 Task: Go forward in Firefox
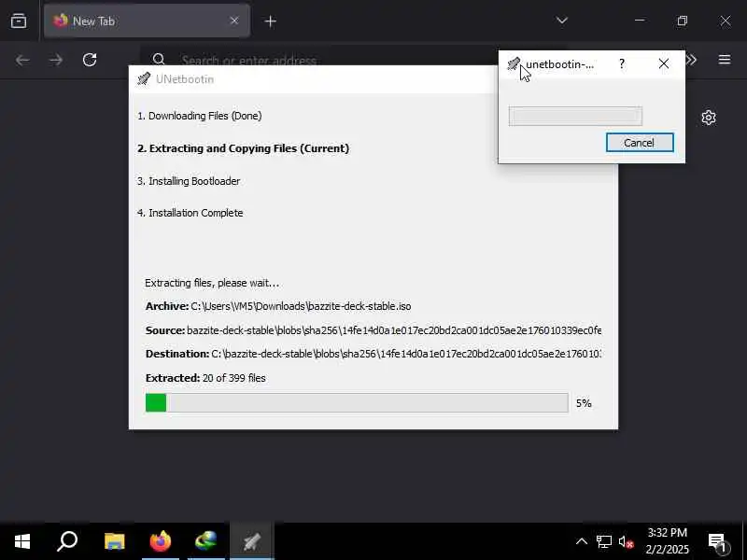56,60
